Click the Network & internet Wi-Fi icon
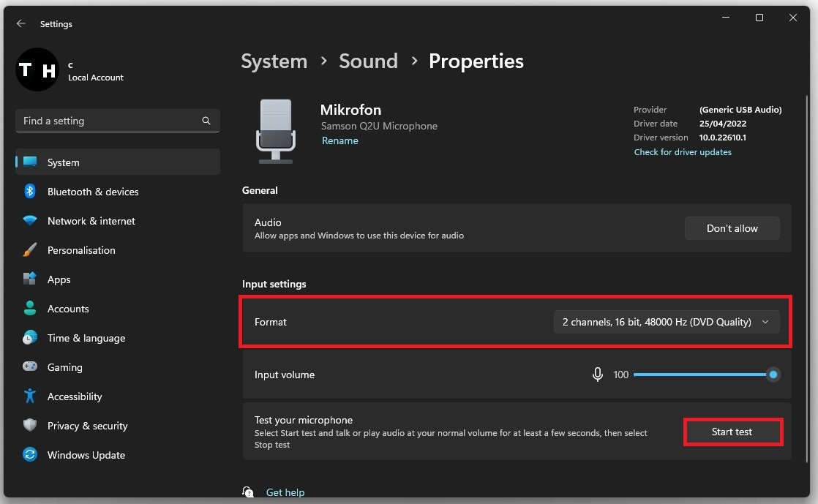Image resolution: width=818 pixels, height=504 pixels. coord(30,221)
